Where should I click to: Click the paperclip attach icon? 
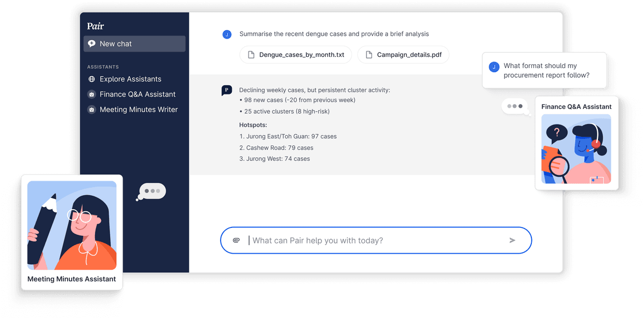tap(236, 241)
